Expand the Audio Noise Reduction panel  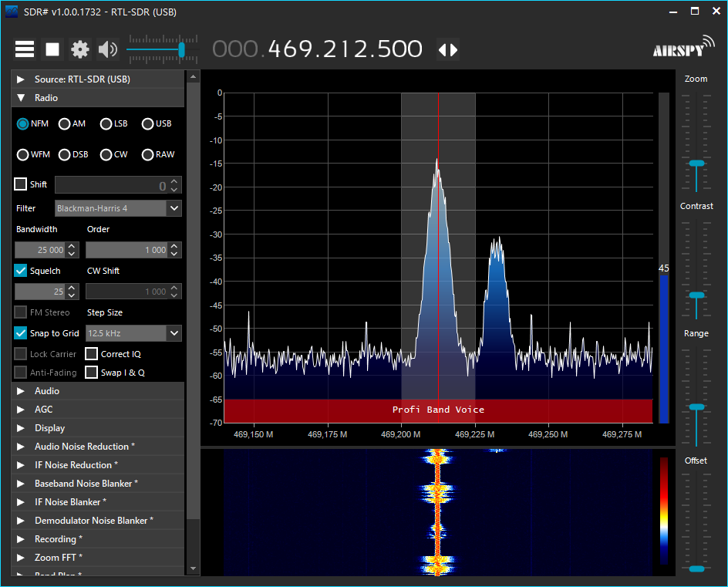pos(97,447)
